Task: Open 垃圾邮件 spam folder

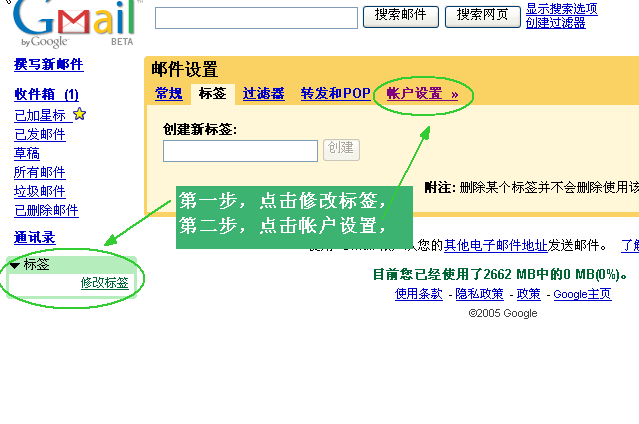Action: tap(40, 191)
